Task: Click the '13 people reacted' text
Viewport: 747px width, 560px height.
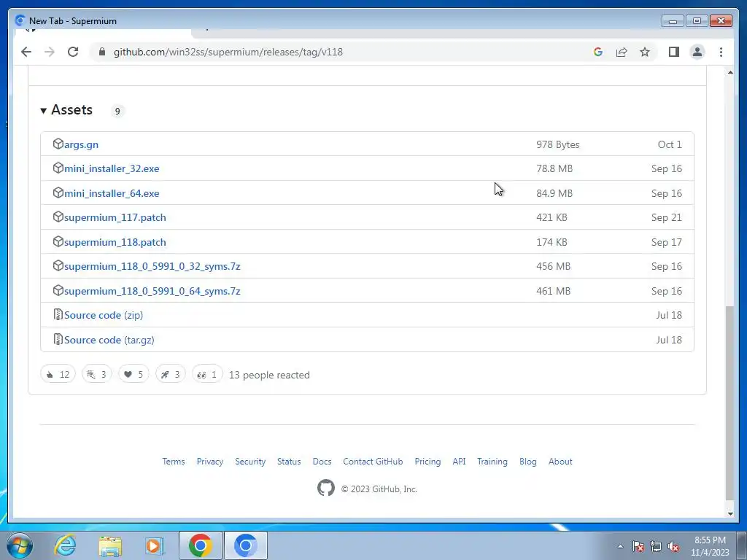Action: pyautogui.click(x=269, y=375)
